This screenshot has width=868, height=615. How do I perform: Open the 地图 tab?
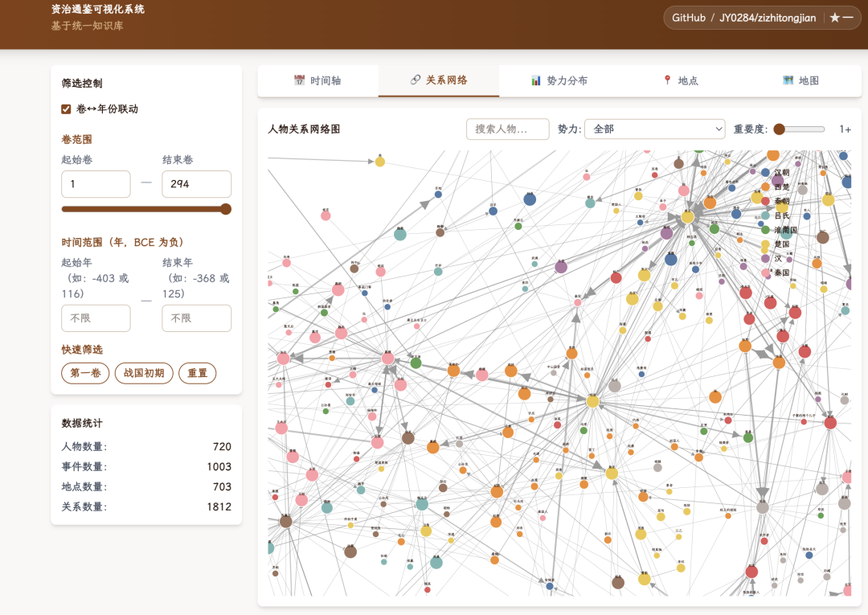[801, 81]
